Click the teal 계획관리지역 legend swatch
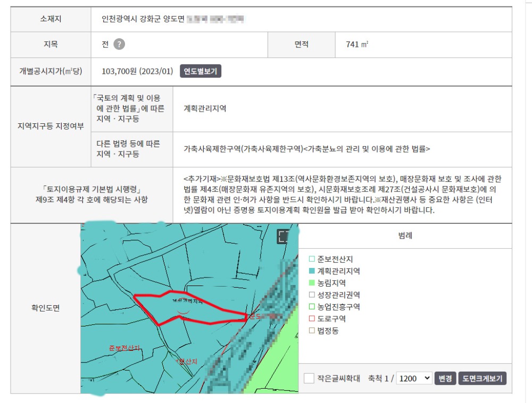The width and height of the screenshot is (532, 403). tap(312, 271)
